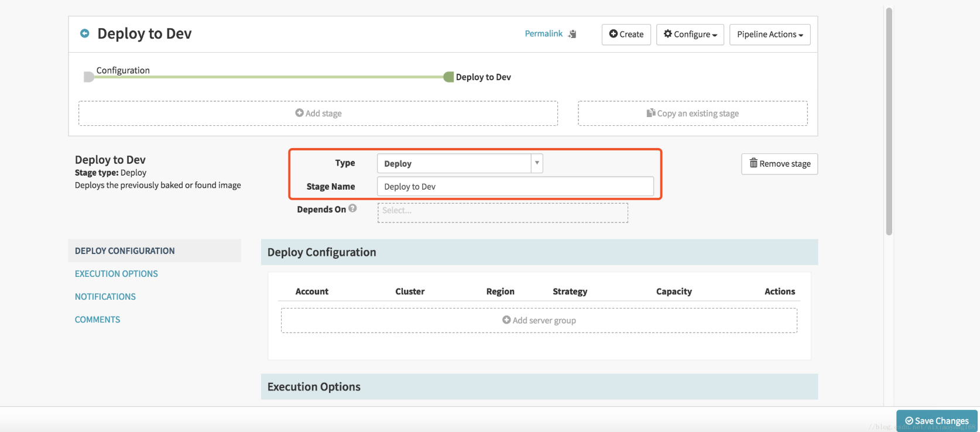Copy an existing stage

coord(693,114)
